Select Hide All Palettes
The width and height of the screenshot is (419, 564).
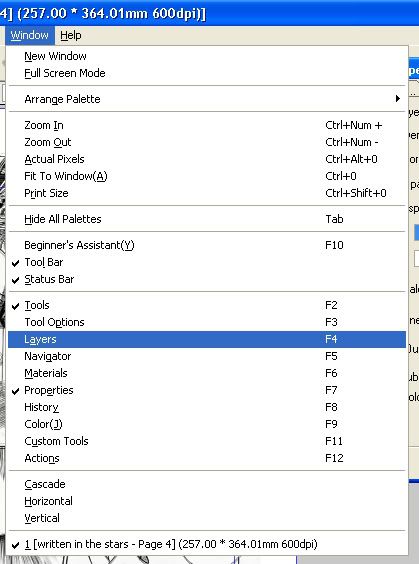pos(207,219)
